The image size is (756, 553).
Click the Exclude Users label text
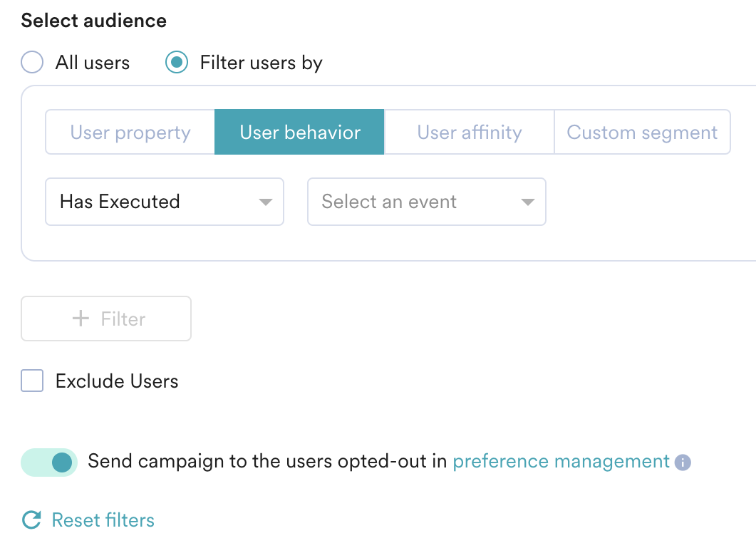(x=115, y=381)
